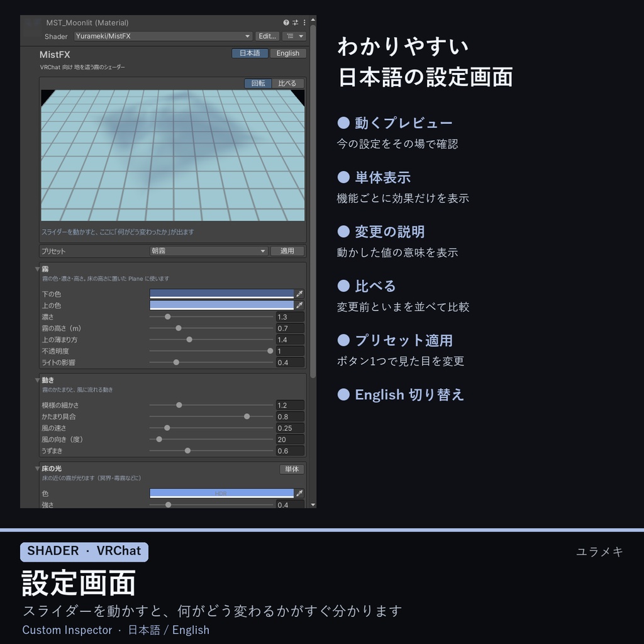Image resolution: width=644 pixels, height=644 pixels.
Task: Open the Shader dropdown Yurameki/MistFX
Action: click(x=163, y=36)
